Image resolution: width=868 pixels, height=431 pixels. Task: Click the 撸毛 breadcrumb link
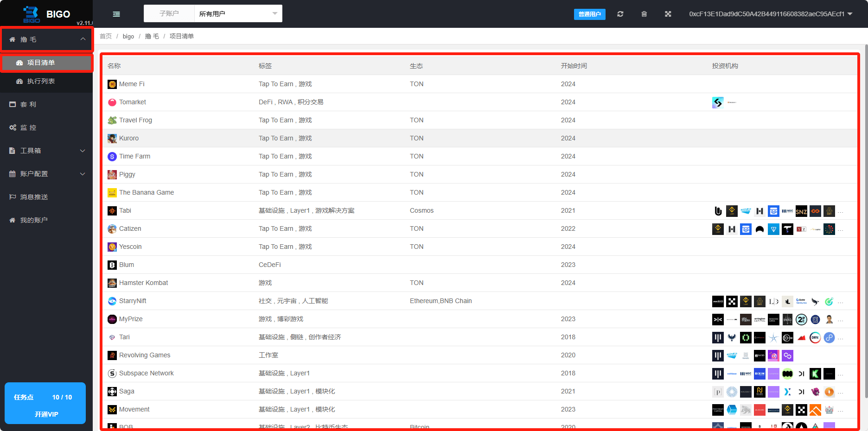tap(152, 36)
